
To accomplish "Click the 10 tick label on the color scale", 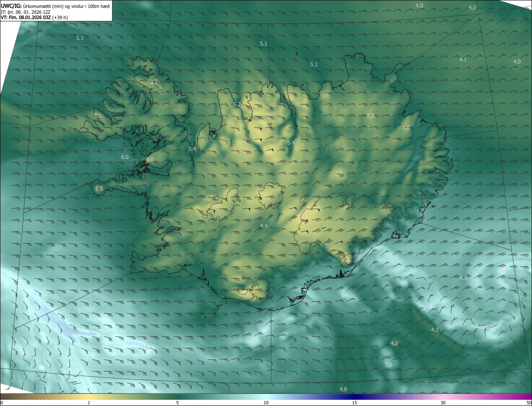I will [266, 403].
